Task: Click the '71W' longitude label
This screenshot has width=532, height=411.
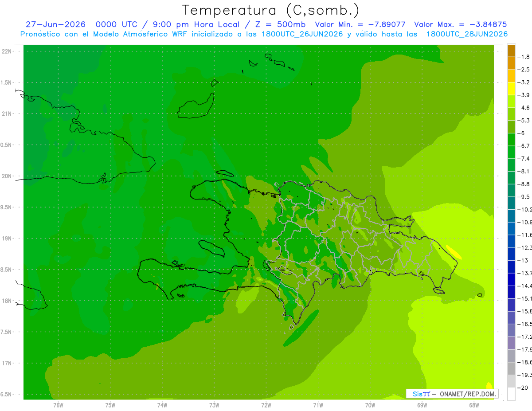Action: tap(318, 405)
